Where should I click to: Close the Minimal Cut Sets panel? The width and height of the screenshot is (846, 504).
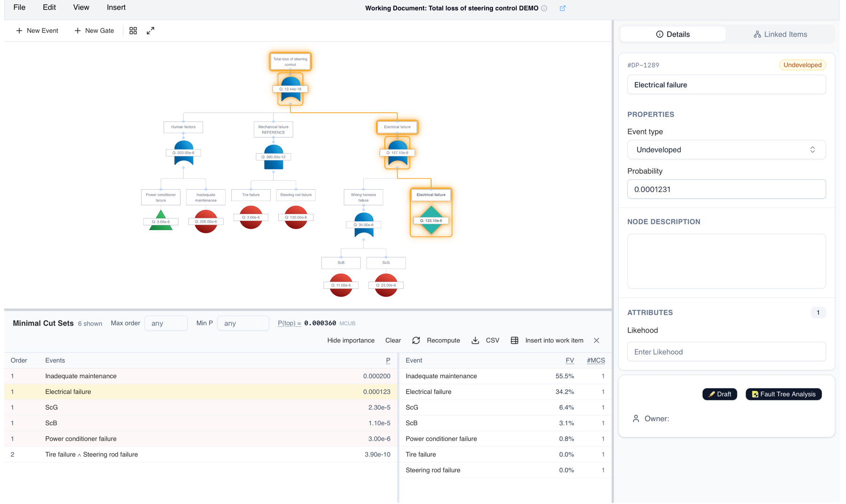tap(596, 341)
